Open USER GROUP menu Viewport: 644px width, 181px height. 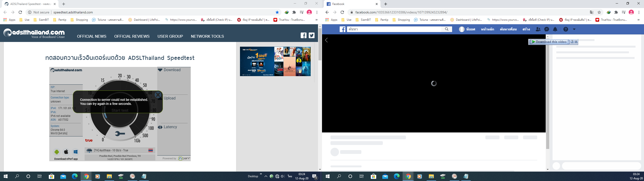[170, 36]
